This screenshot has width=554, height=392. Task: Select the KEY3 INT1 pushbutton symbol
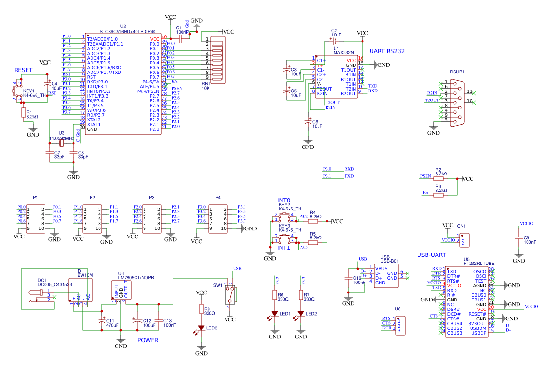pos(284,238)
